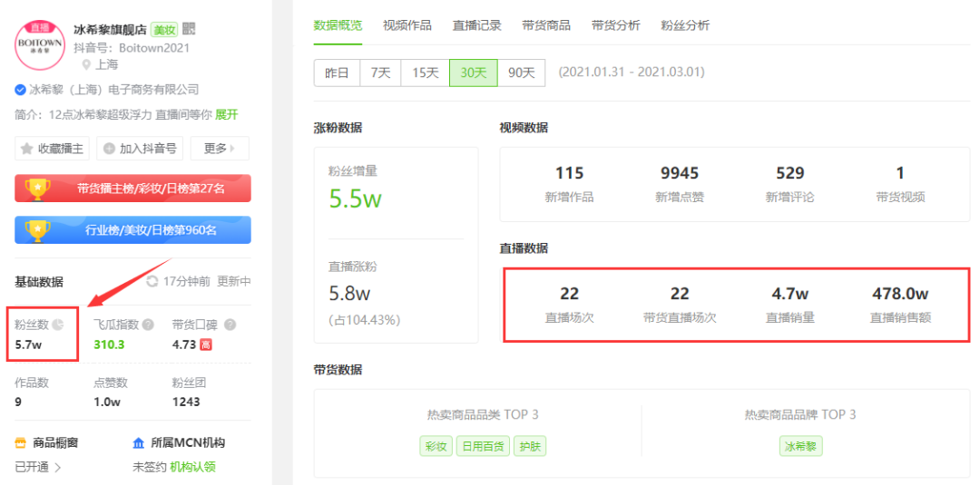Select the 昨日 time range
The width and height of the screenshot is (980, 485).
coord(337,73)
